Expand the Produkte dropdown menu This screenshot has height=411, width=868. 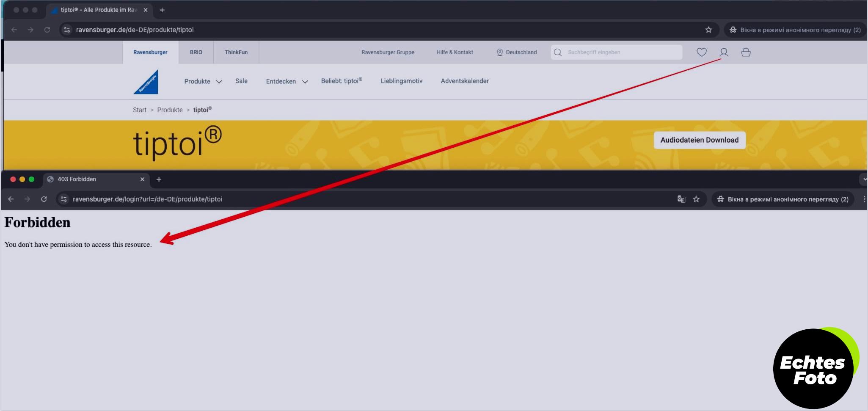203,81
